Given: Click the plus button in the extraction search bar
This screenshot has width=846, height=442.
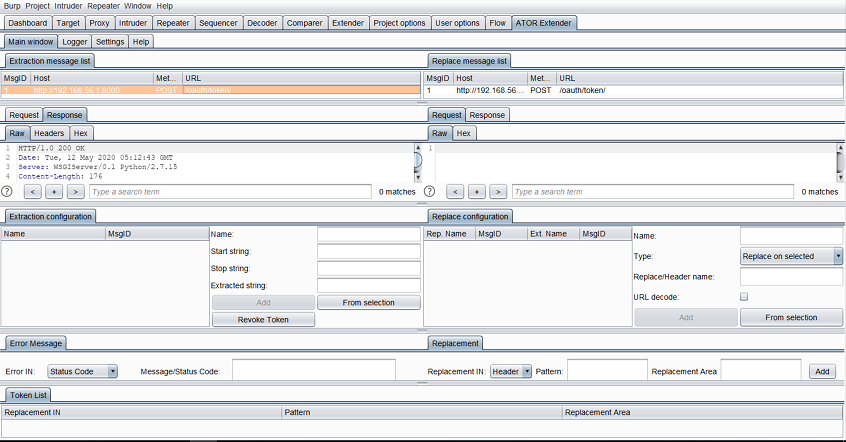Looking at the screenshot, I should coord(54,191).
